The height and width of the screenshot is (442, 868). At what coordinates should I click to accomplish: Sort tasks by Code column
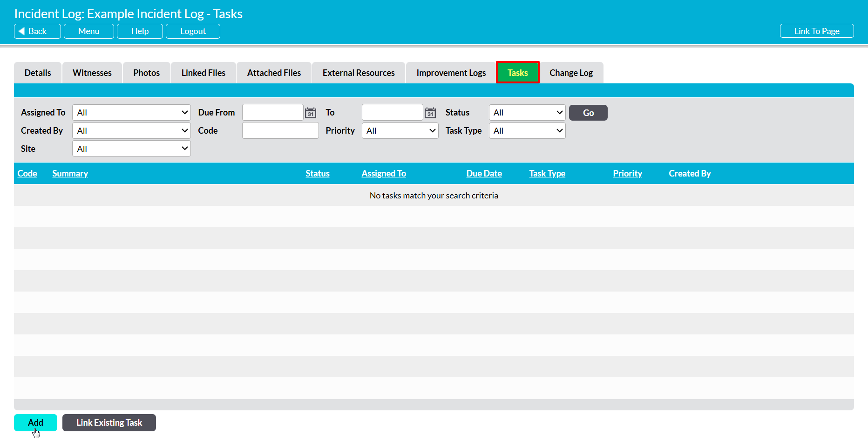[27, 173]
